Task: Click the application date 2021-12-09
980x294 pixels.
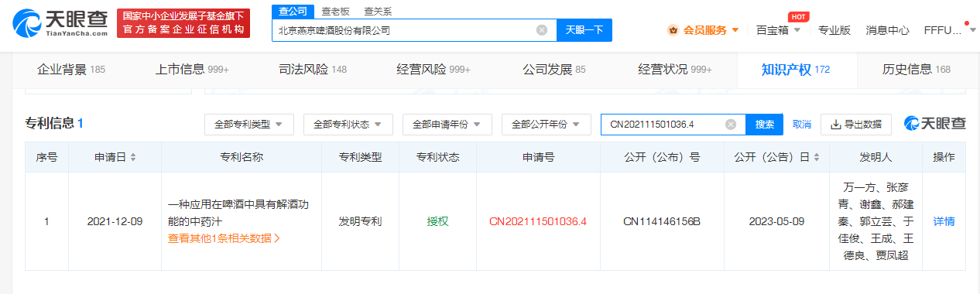Action: click(x=115, y=221)
